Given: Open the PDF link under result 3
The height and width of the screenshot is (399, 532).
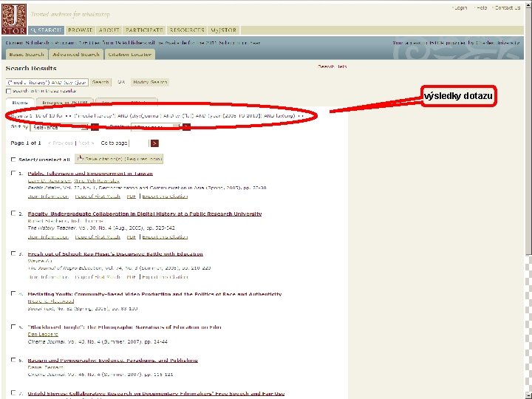Looking at the screenshot, I should coord(132,277).
